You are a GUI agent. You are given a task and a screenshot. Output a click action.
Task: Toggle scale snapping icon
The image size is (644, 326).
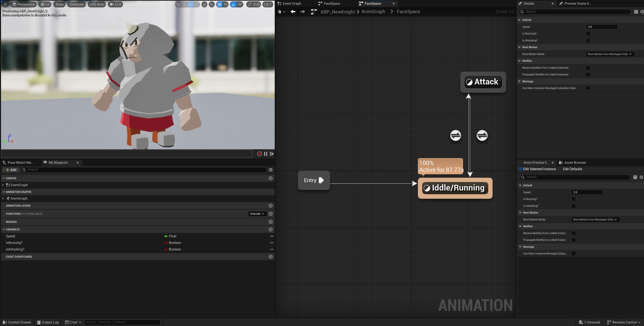point(249,4)
